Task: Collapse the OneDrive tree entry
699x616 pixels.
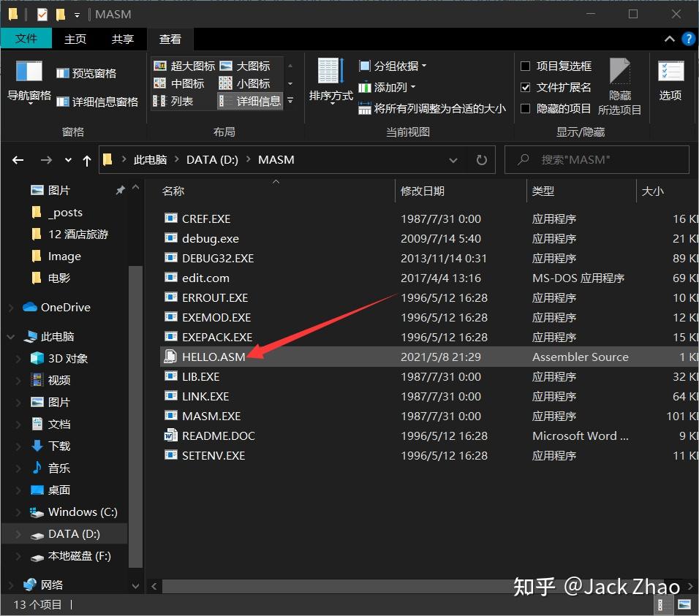Action: pyautogui.click(x=12, y=307)
